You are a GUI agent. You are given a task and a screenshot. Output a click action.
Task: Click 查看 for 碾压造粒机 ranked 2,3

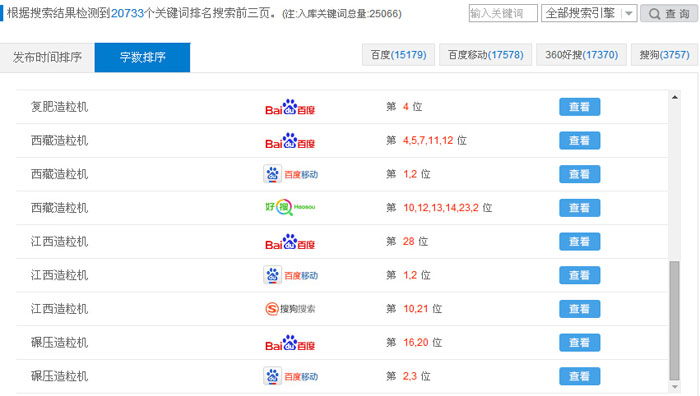point(579,376)
